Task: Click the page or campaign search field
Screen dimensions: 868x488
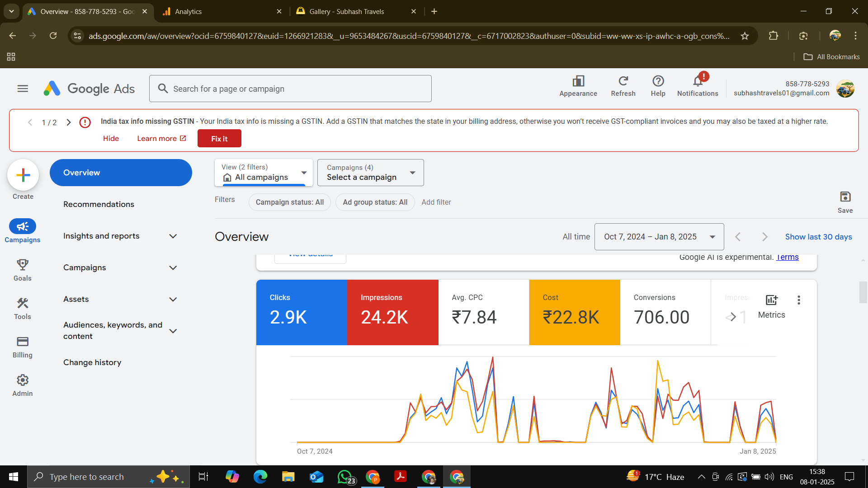Action: coord(290,89)
